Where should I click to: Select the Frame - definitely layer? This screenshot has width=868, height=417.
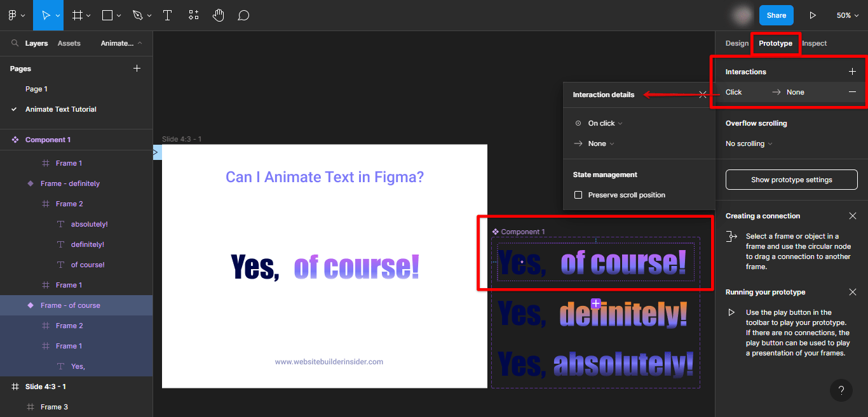[70, 183]
